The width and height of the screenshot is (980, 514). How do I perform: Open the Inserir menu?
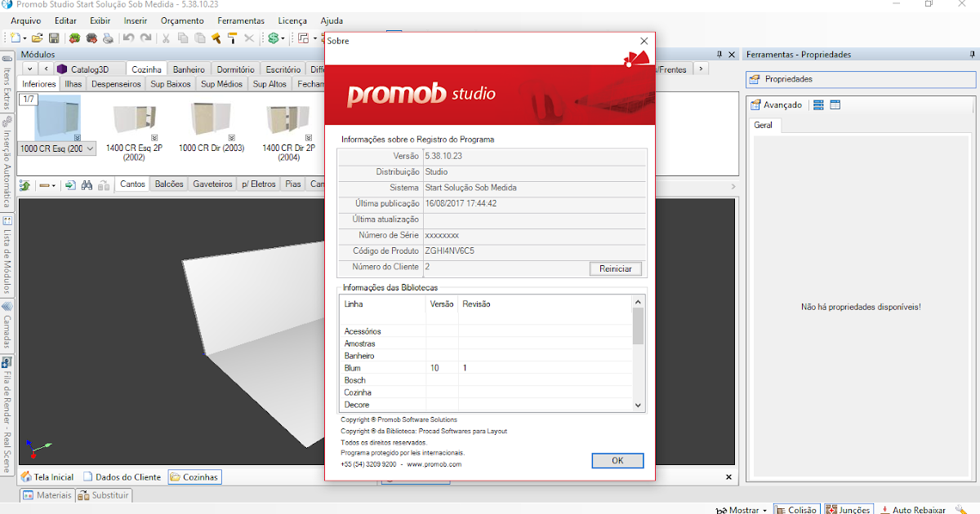(x=136, y=20)
